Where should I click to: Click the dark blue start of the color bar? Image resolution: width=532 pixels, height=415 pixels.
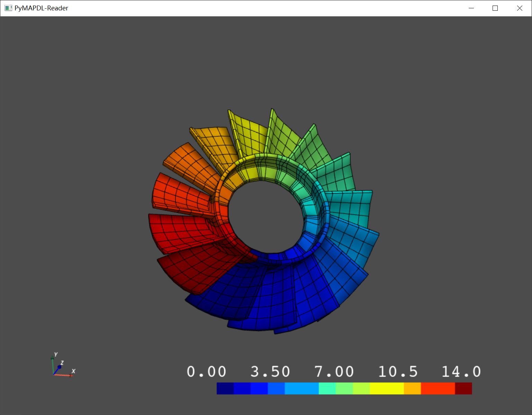pyautogui.click(x=225, y=388)
